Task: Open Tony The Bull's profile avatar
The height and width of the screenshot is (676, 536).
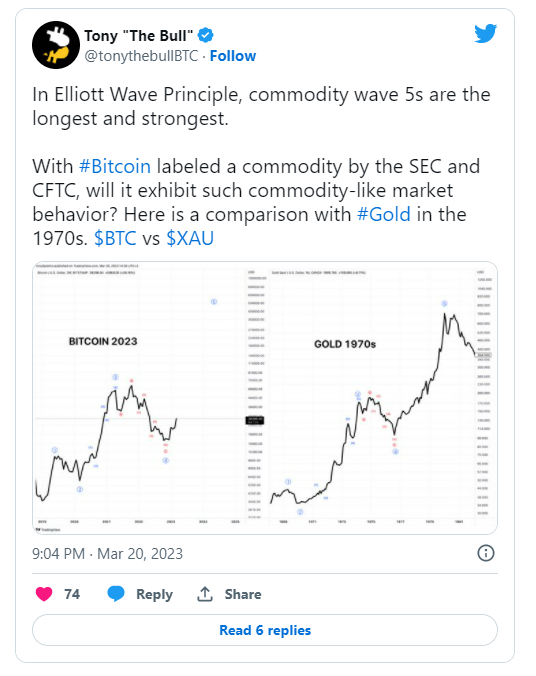Action: (x=56, y=45)
